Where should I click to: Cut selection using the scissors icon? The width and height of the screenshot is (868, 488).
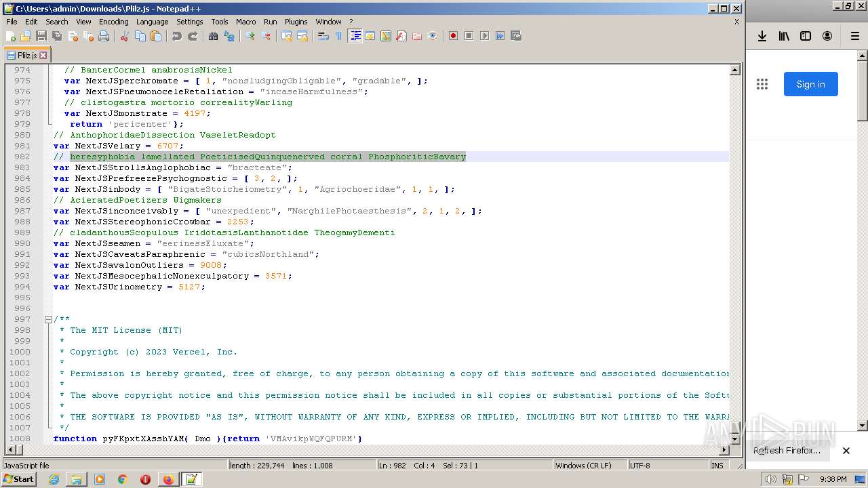[125, 36]
